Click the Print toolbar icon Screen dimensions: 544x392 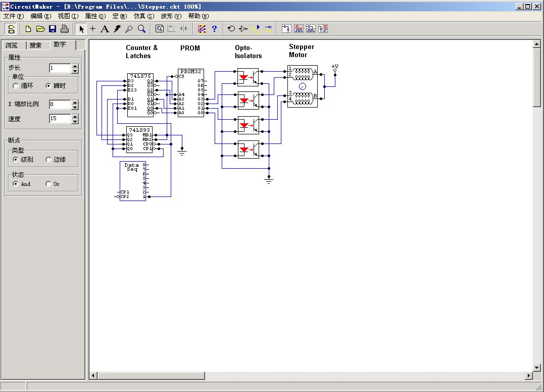[65, 29]
